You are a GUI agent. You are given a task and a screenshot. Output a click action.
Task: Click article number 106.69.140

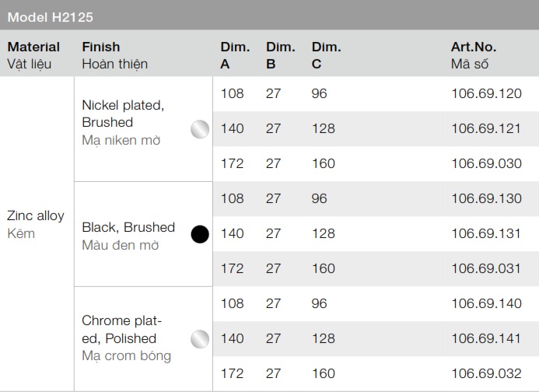coord(486,303)
